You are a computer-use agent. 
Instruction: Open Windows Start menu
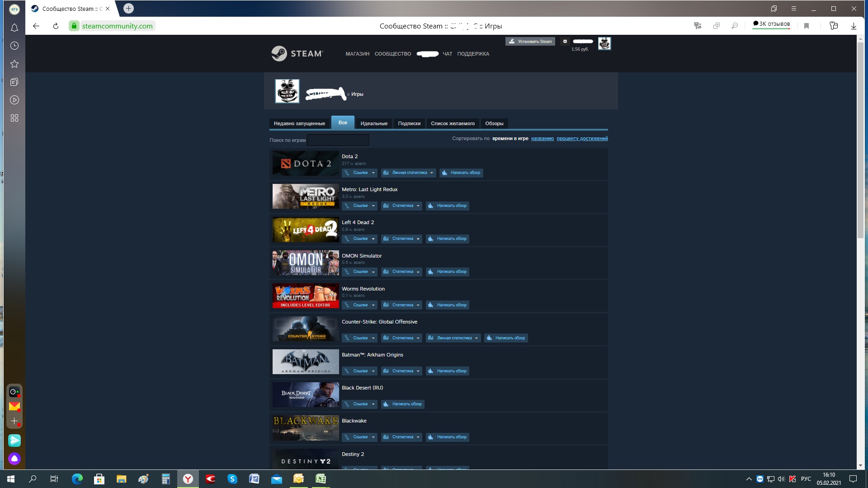(x=11, y=479)
